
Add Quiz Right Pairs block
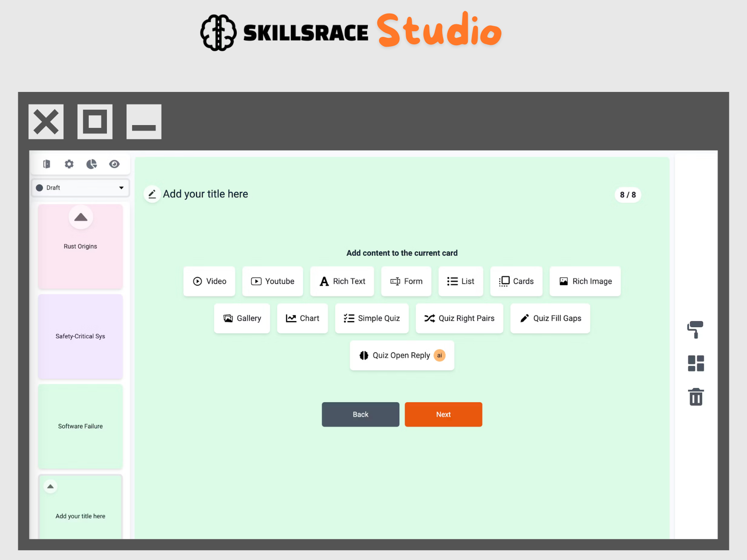click(459, 318)
